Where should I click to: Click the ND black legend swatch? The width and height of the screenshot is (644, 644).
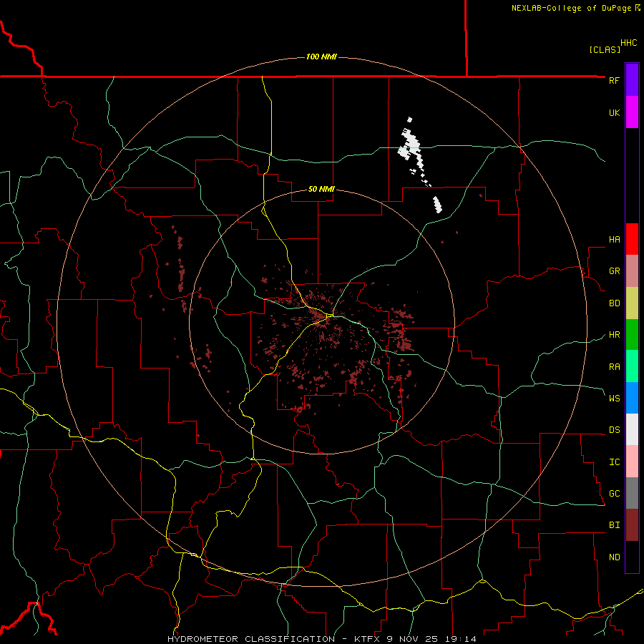point(632,557)
